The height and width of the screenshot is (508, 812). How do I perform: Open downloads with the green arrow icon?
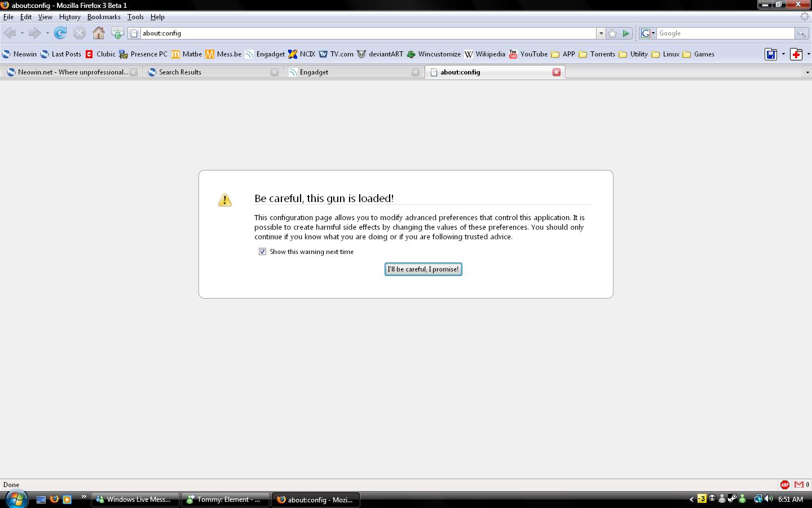tap(117, 33)
